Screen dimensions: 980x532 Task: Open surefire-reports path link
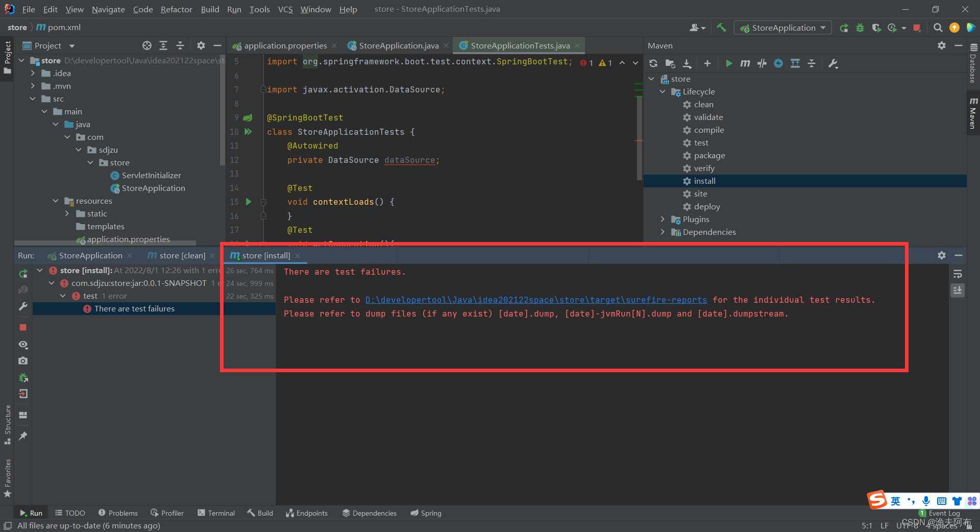pyautogui.click(x=536, y=300)
